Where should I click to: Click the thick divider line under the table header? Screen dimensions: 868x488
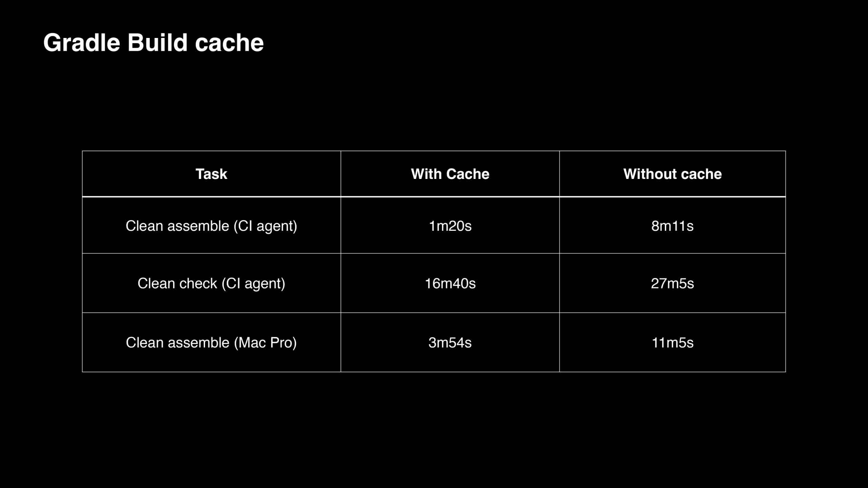click(x=434, y=197)
